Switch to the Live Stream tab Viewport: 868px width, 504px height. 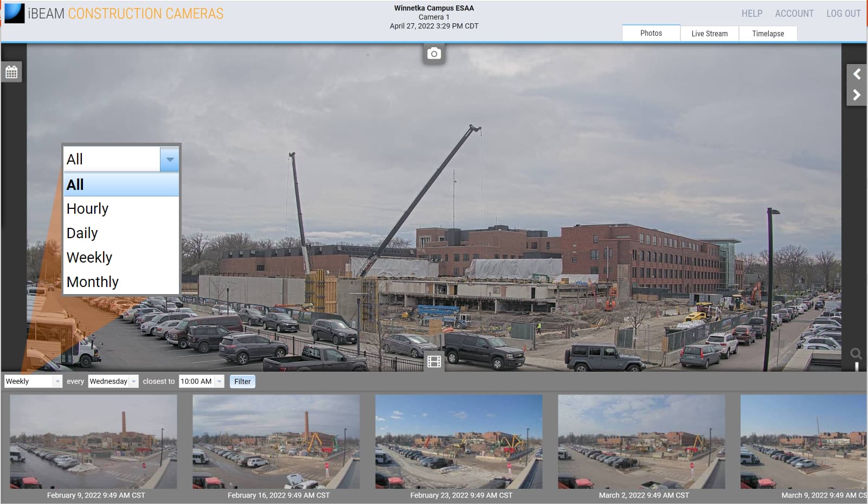[x=709, y=33]
